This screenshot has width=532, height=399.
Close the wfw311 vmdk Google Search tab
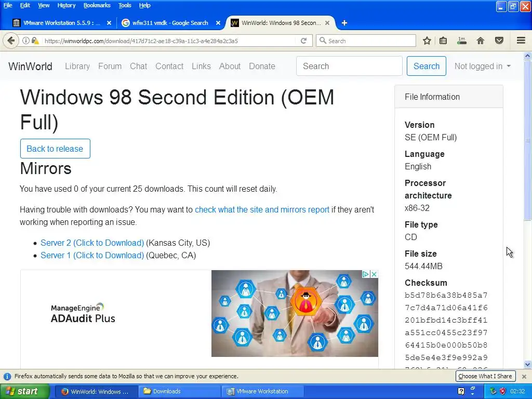(x=218, y=23)
